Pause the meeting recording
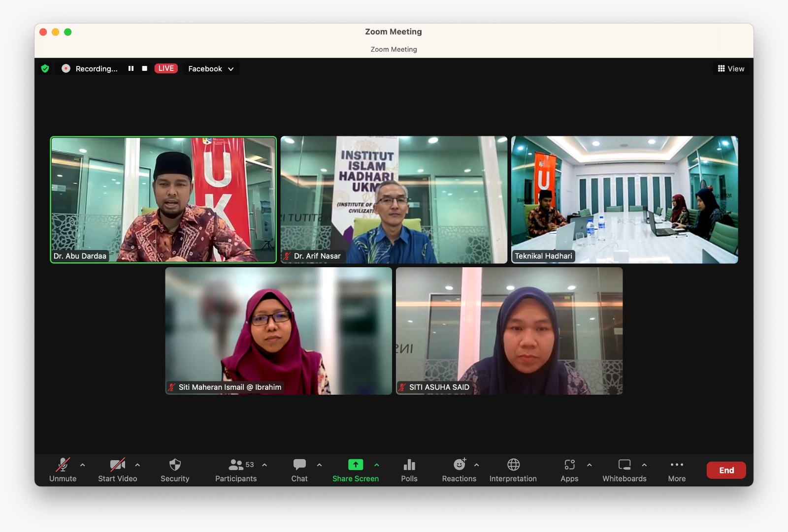The width and height of the screenshot is (788, 532). (131, 69)
